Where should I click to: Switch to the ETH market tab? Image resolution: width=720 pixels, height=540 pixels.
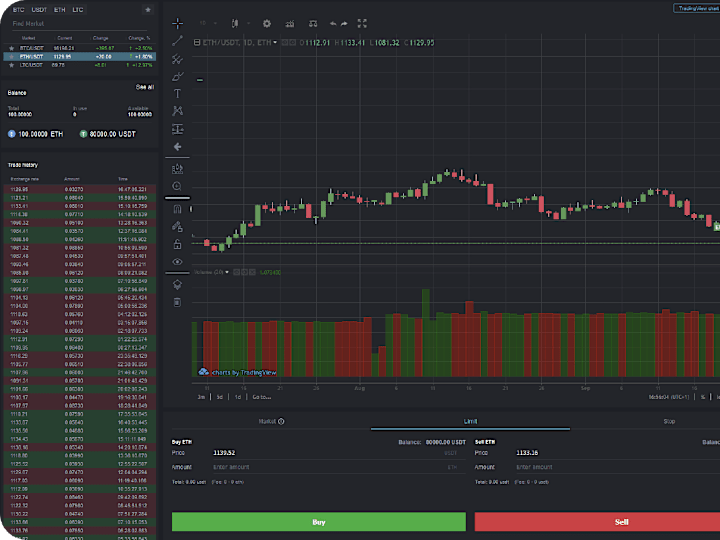click(60, 10)
